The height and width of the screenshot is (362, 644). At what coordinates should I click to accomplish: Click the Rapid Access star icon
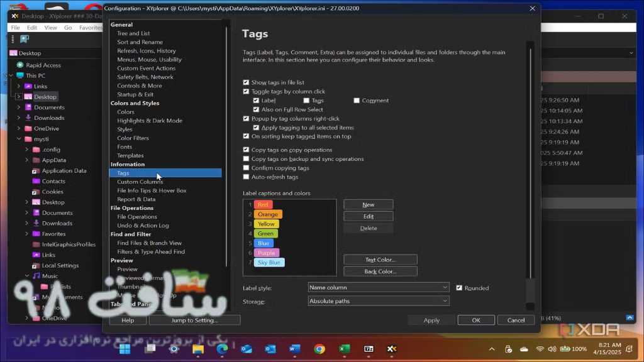coord(19,65)
